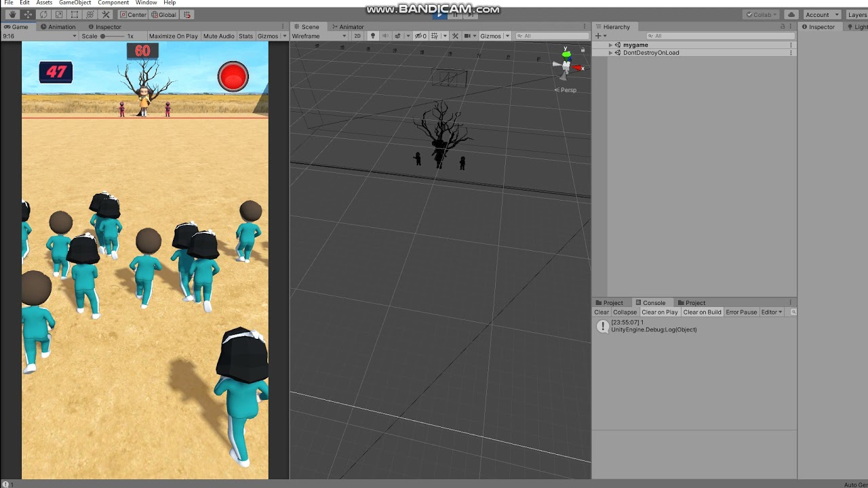Open scene camera settings icon
The image size is (868, 488).
467,36
